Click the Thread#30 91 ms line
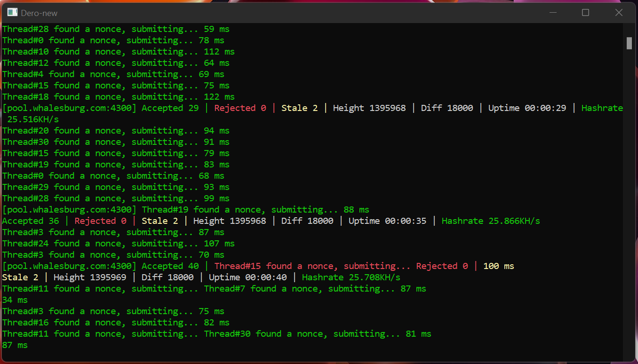638x364 pixels. [116, 142]
